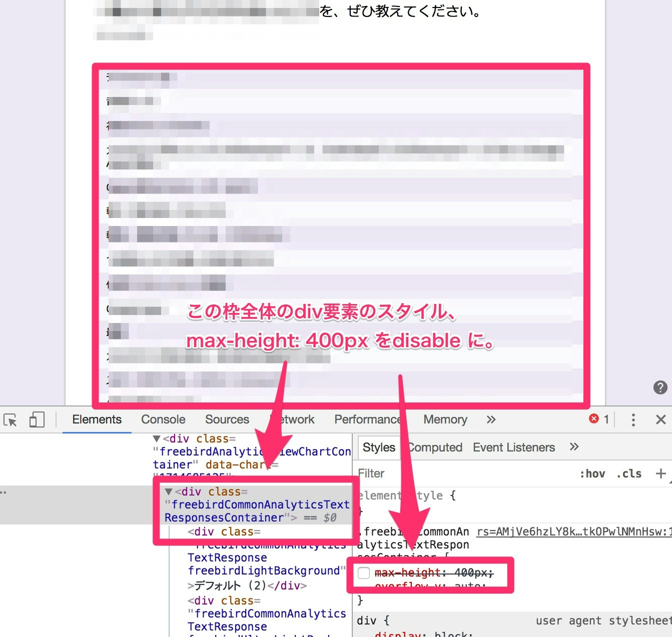
Task: Show more DevTools panel tabs
Action: point(491,419)
